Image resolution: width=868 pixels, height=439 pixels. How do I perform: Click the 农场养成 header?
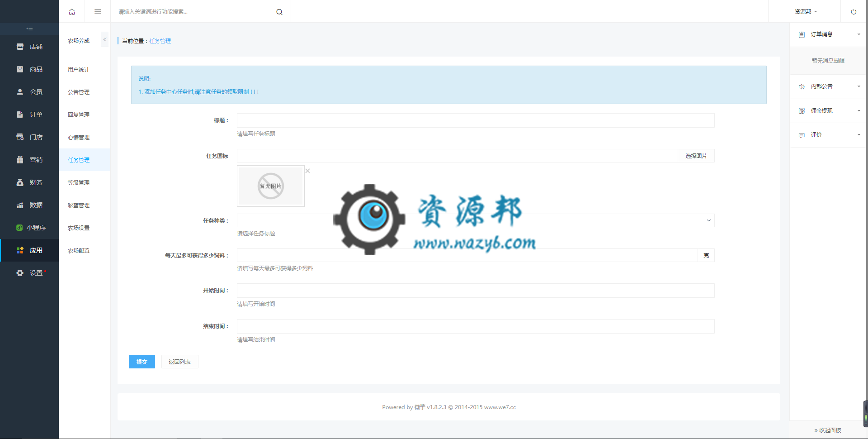click(x=79, y=41)
